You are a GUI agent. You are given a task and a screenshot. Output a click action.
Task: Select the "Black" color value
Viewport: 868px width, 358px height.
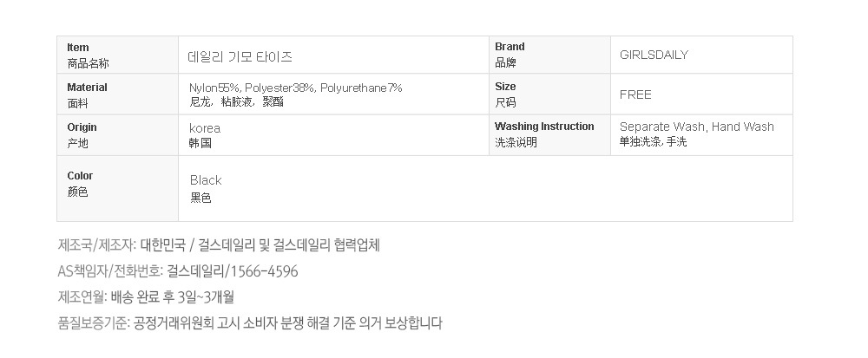click(x=206, y=180)
